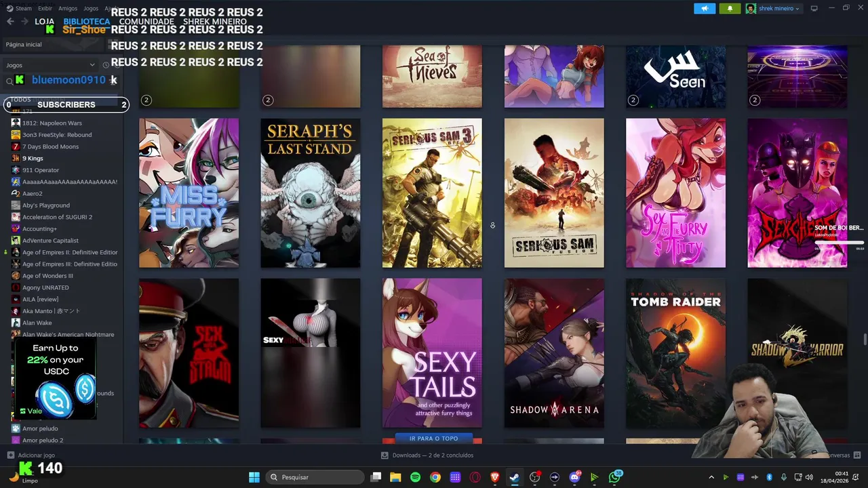Click the Alan Wake game icon
The image size is (868, 488).
tap(16, 323)
